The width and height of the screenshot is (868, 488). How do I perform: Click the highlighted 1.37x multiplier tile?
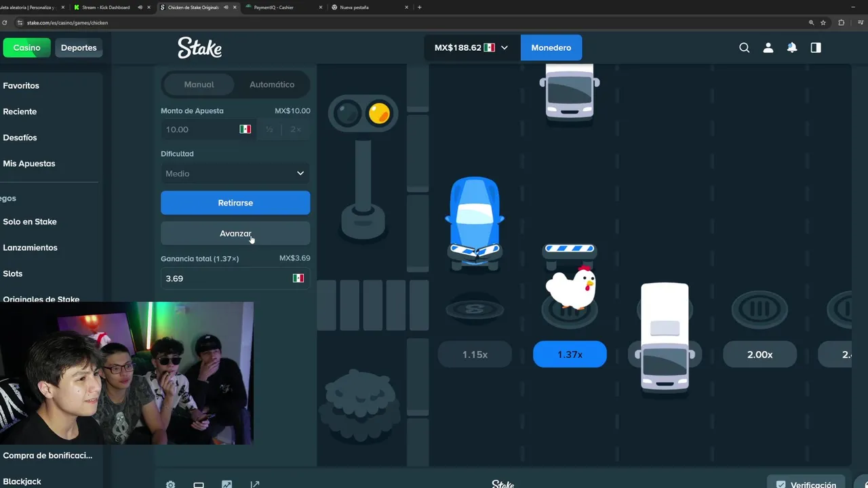point(570,354)
